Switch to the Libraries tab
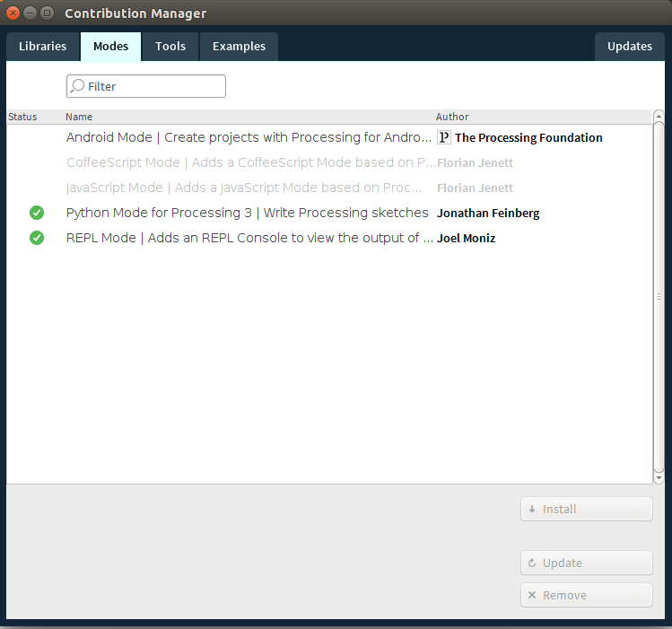 coord(43,47)
